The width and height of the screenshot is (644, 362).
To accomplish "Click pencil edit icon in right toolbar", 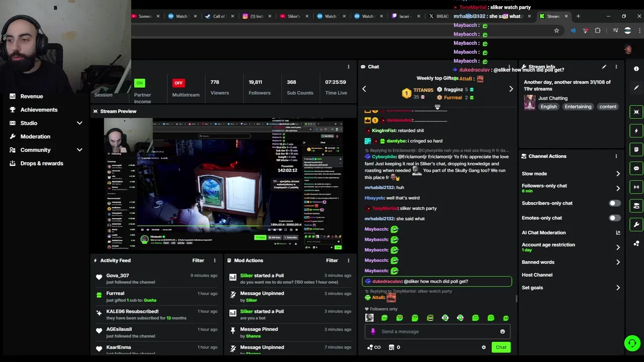I will click(x=636, y=87).
